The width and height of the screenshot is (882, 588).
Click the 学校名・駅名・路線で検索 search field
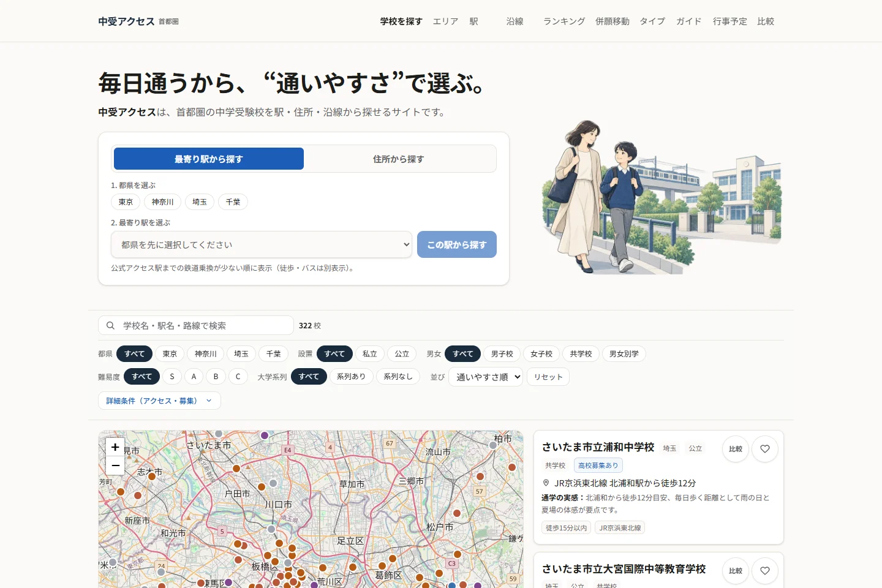[x=196, y=326]
